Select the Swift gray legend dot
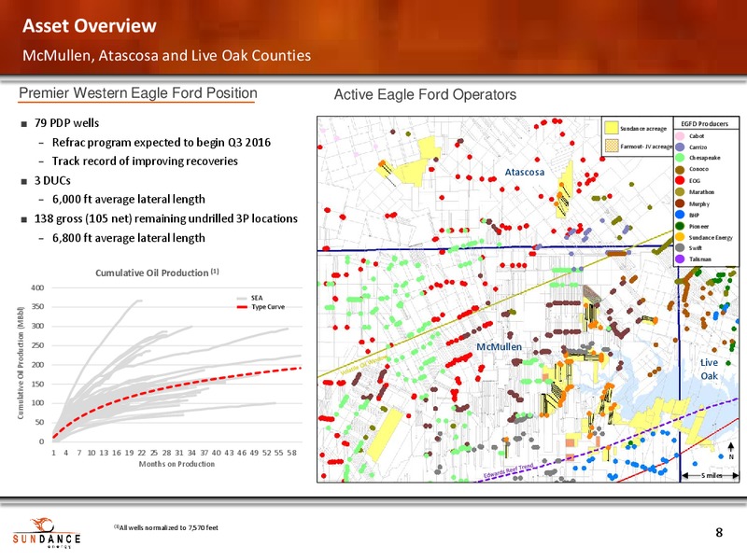Screen dimensions: 747x560 [x=680, y=248]
